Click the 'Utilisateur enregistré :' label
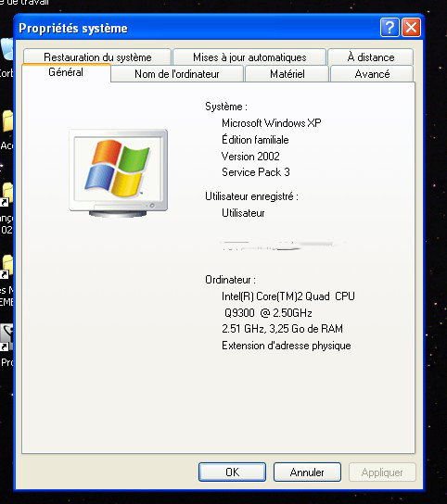This screenshot has width=447, height=504. (251, 196)
